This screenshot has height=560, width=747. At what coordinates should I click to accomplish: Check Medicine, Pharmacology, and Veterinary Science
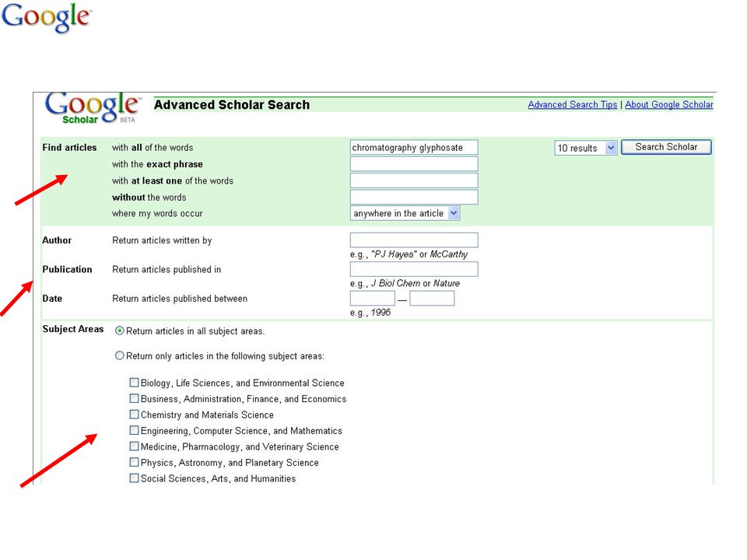pos(135,446)
